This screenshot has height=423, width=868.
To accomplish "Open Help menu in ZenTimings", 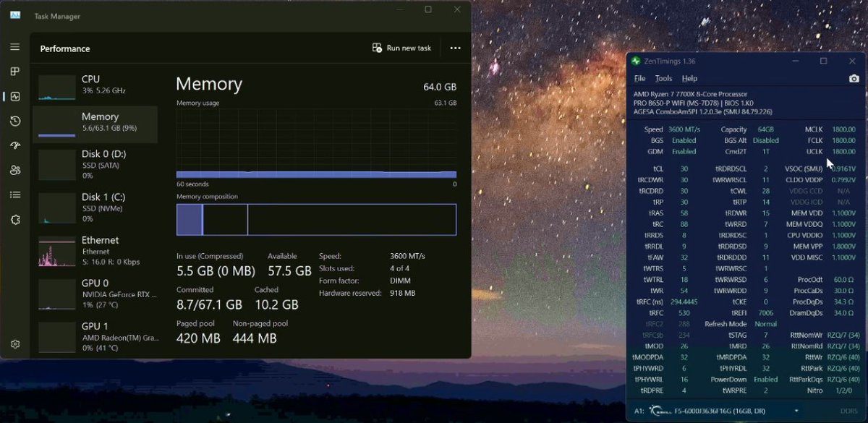I will [x=689, y=78].
